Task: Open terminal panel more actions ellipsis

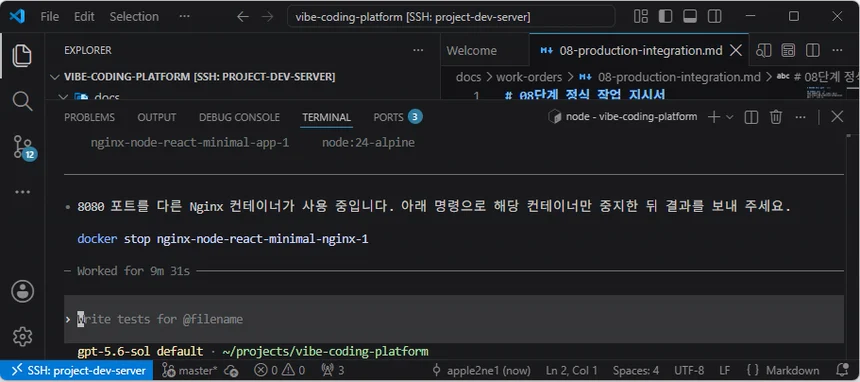Action: pyautogui.click(x=801, y=117)
